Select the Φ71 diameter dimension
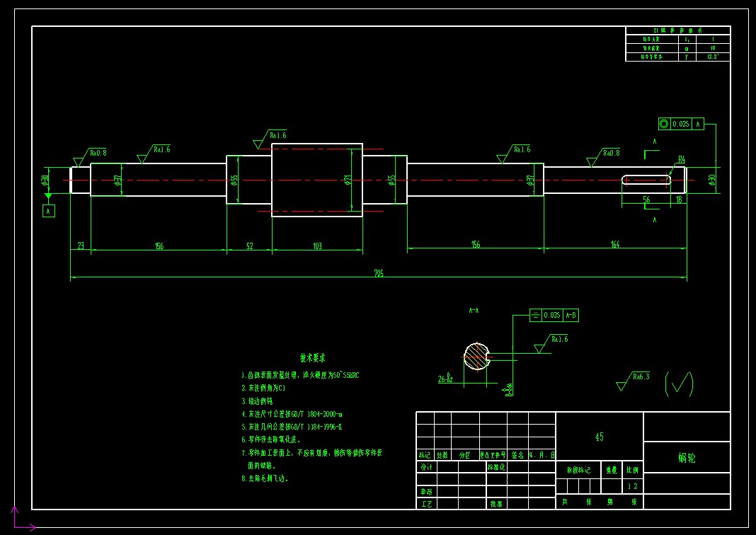Screen dimensions: 756x535 [x=348, y=180]
